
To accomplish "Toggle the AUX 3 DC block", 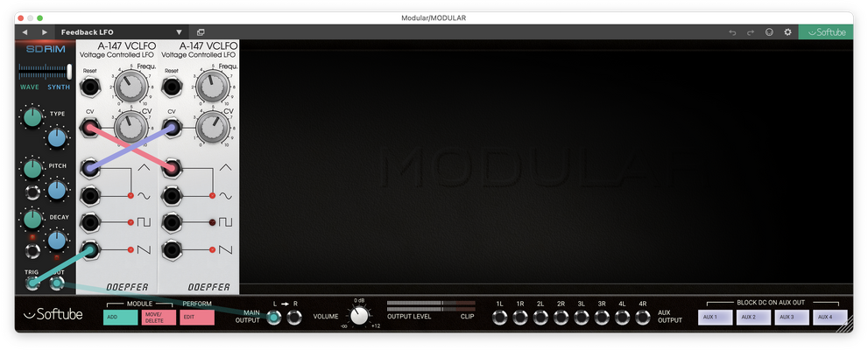I will [792, 318].
